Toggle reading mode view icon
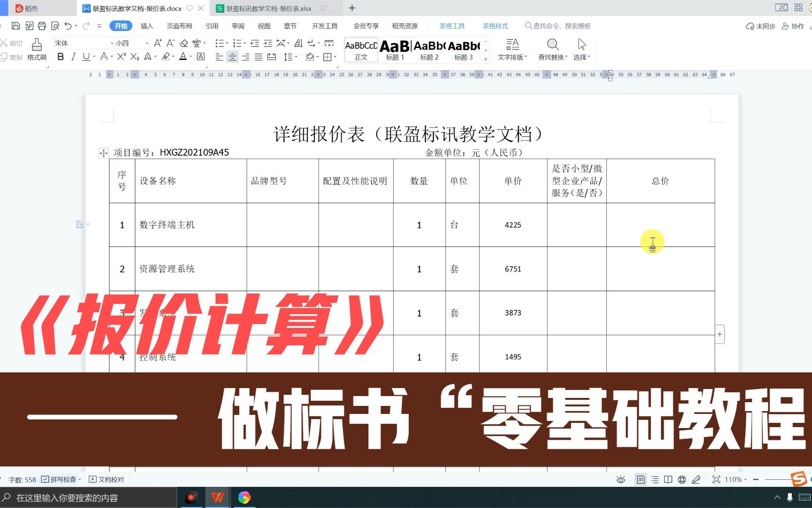This screenshot has width=812, height=508. click(668, 480)
